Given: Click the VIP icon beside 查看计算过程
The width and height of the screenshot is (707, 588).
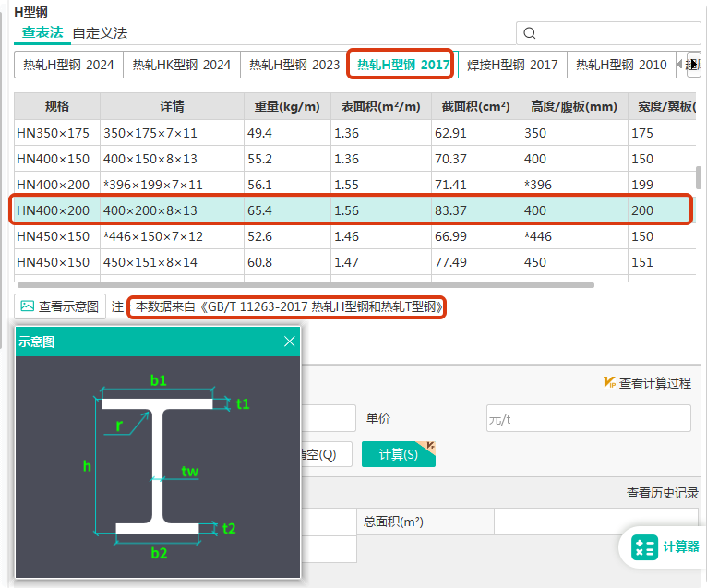Looking at the screenshot, I should tap(609, 383).
